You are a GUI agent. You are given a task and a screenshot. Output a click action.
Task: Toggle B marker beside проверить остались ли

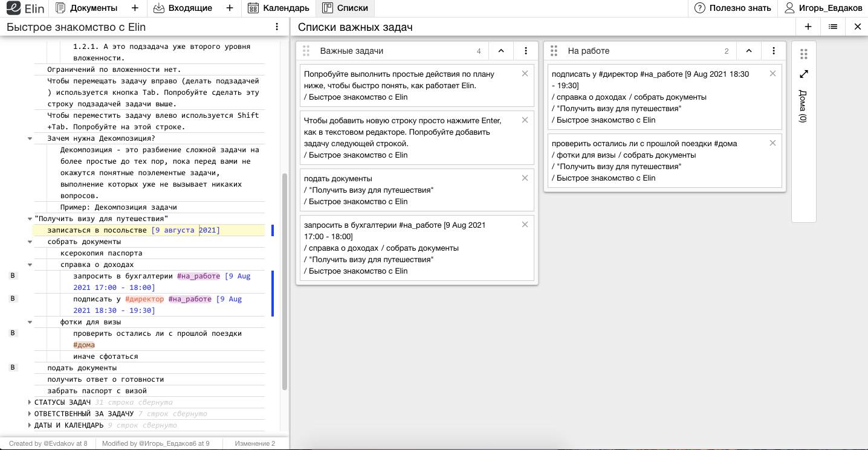13,333
